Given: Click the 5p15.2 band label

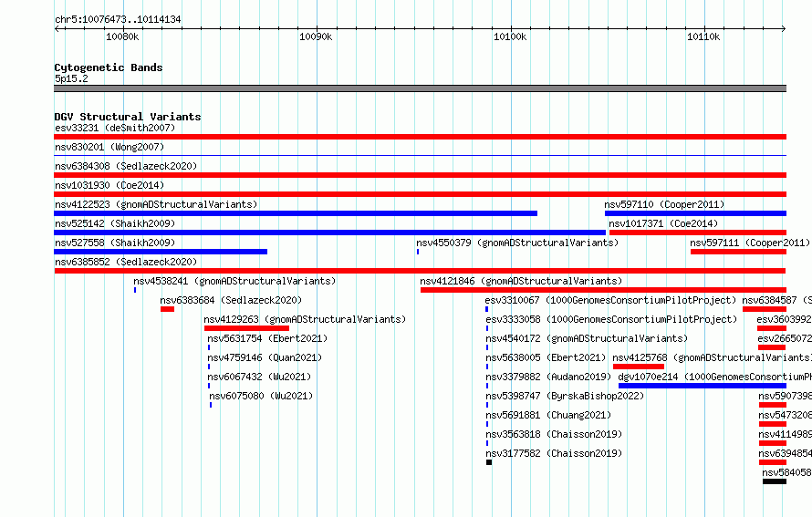Looking at the screenshot, I should coord(71,78).
